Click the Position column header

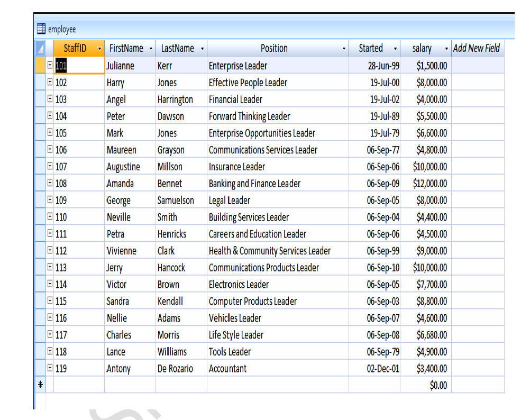point(274,48)
